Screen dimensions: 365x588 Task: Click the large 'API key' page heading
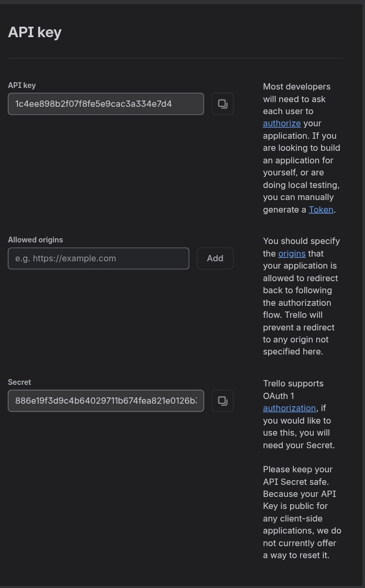tap(35, 32)
